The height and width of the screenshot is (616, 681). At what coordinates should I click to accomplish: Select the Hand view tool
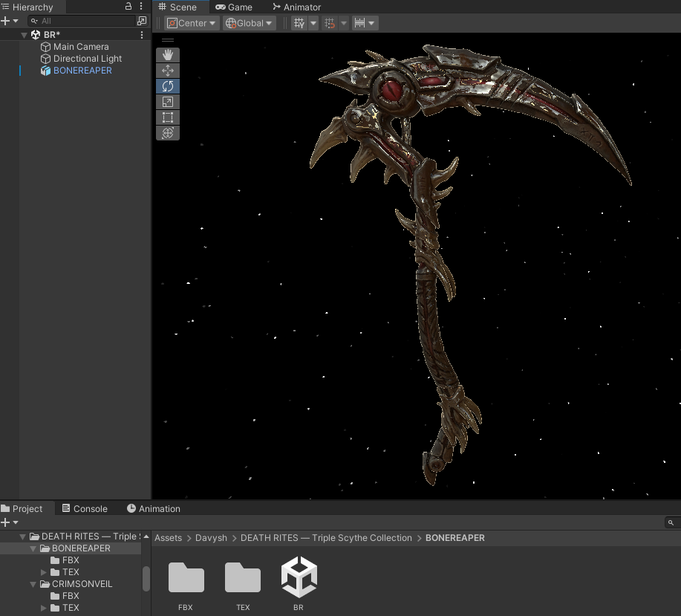168,55
